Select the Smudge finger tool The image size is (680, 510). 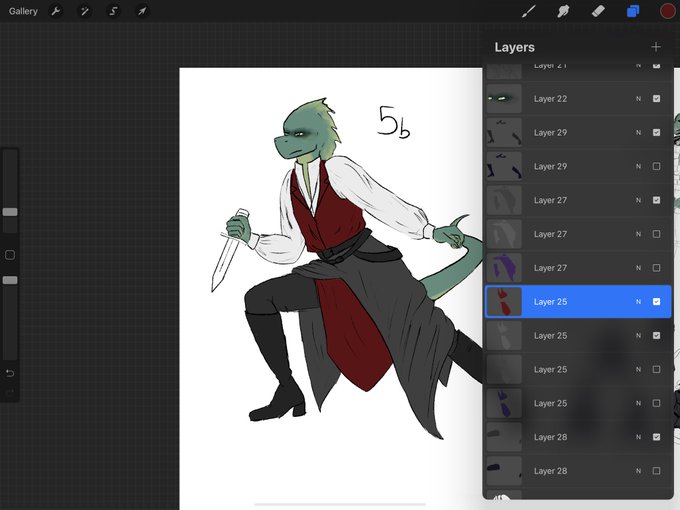[563, 11]
